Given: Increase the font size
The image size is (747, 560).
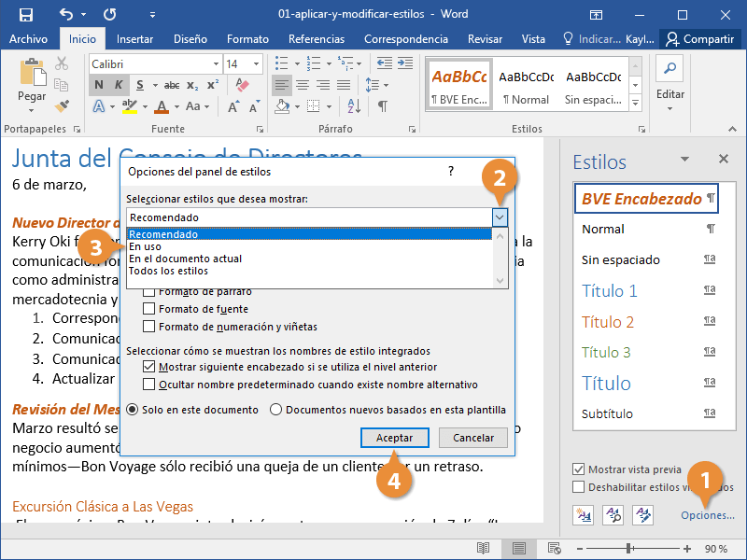Looking at the screenshot, I should click(x=233, y=106).
